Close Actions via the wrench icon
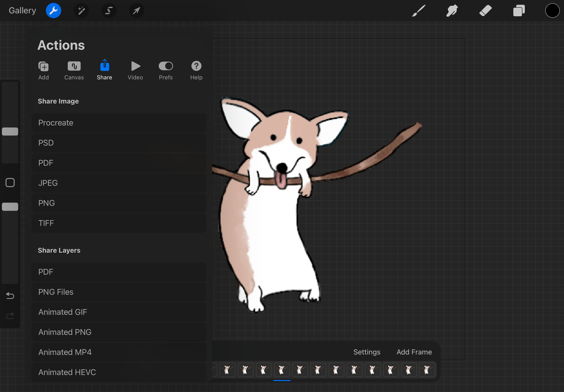The height and width of the screenshot is (392, 564). point(54,11)
